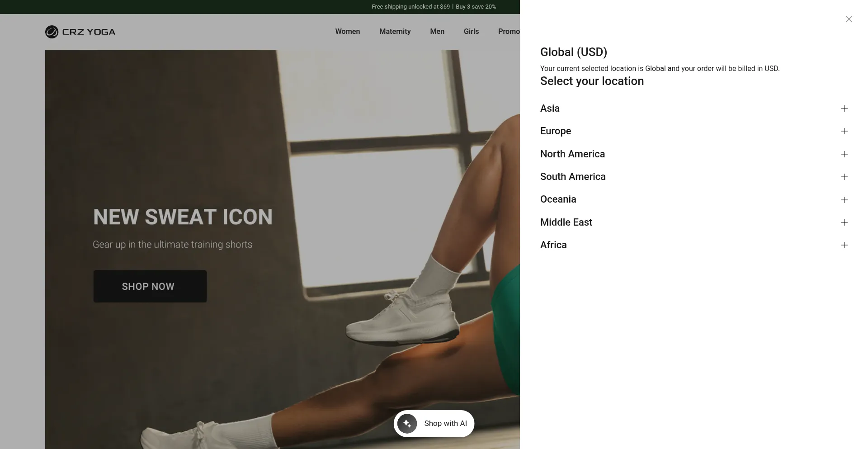Open the Oceania region list

(x=694, y=200)
